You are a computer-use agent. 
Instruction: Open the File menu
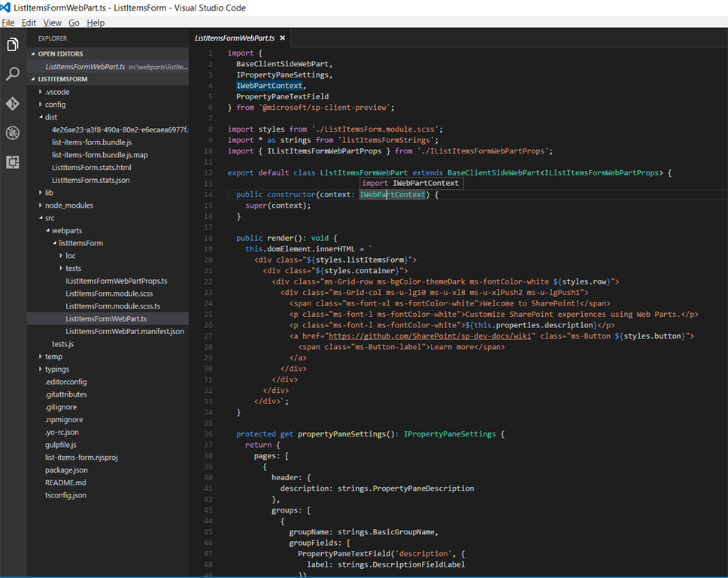(8, 23)
